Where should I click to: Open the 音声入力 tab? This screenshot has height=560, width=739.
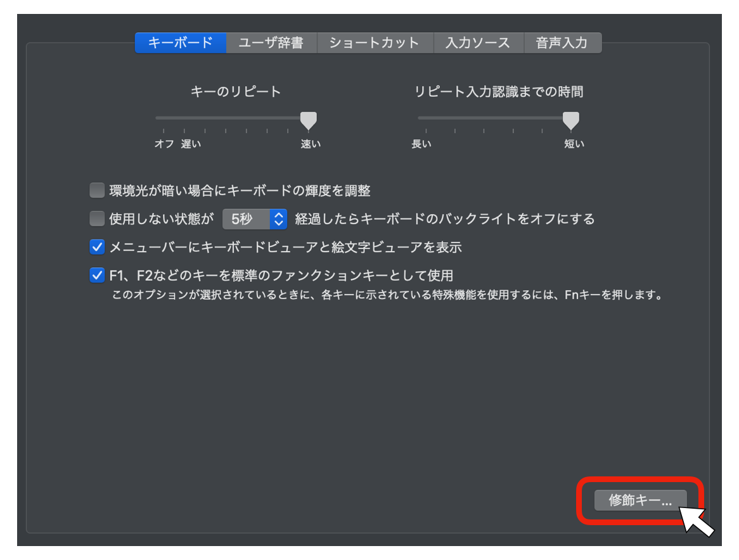tap(562, 43)
